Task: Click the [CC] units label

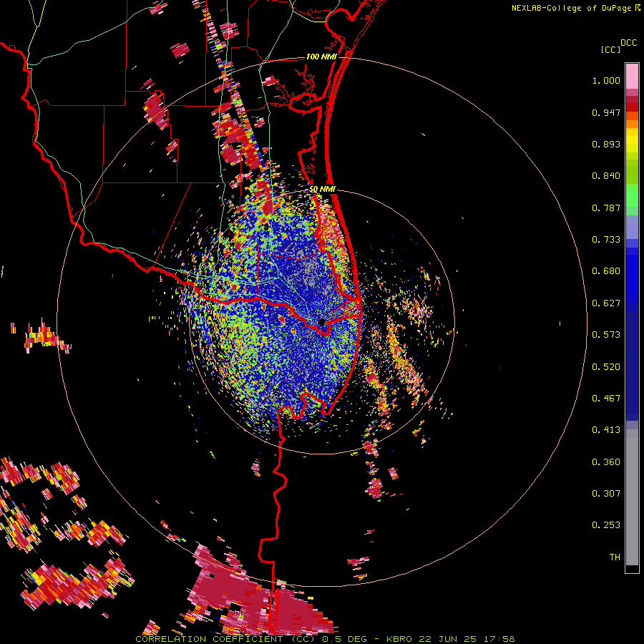Action: click(611, 49)
